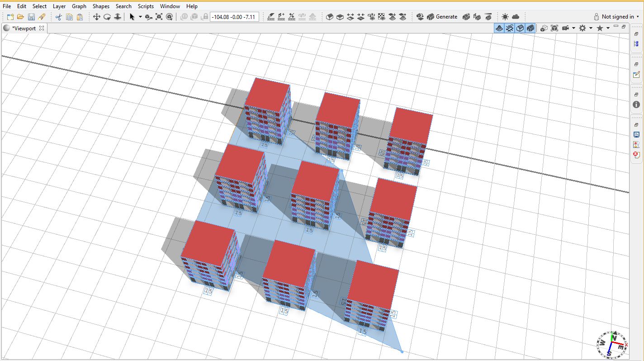Choose the Rotate transform tool
Viewport: 644px width, 361px height.
point(170,17)
